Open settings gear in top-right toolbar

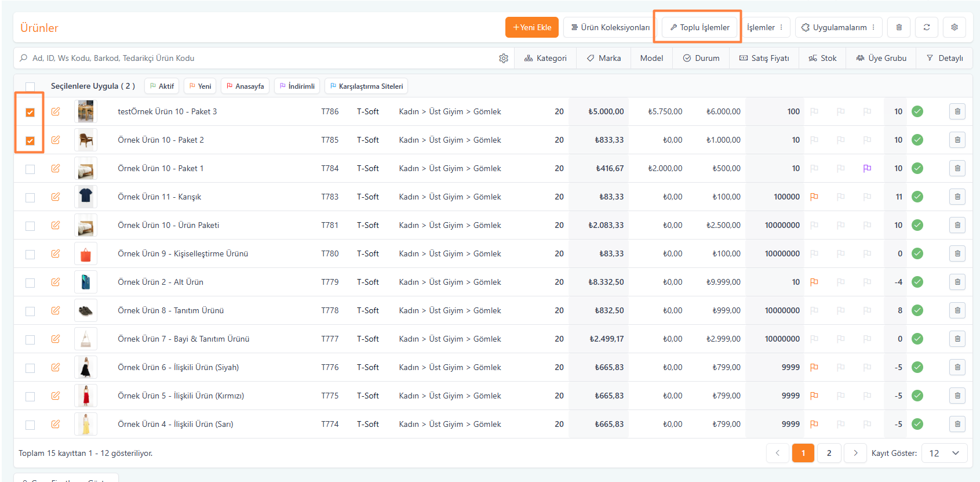point(955,27)
